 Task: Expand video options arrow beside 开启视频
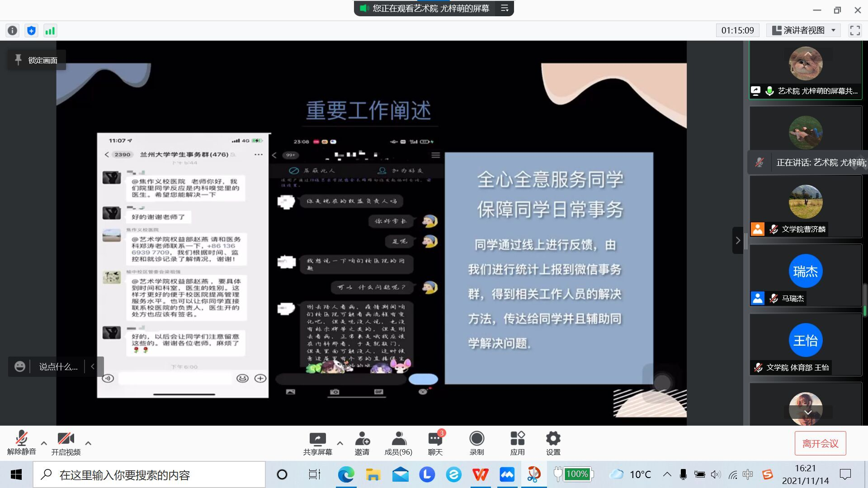tap(88, 443)
